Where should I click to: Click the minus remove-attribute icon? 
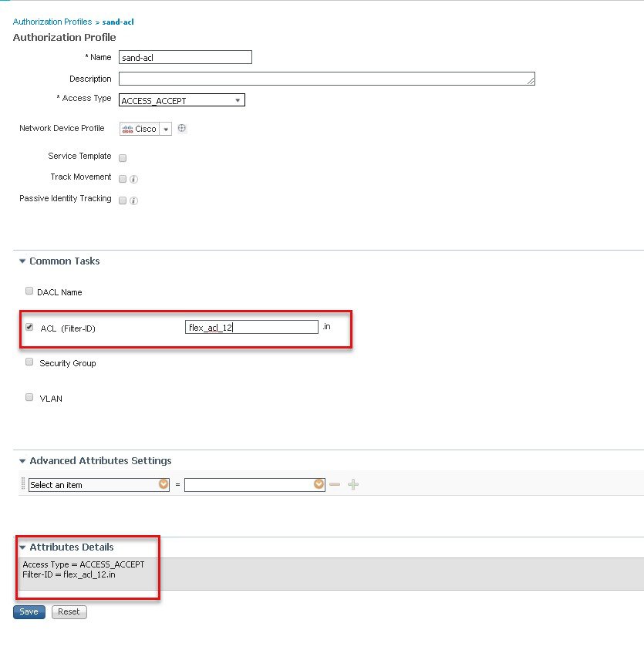(x=335, y=484)
